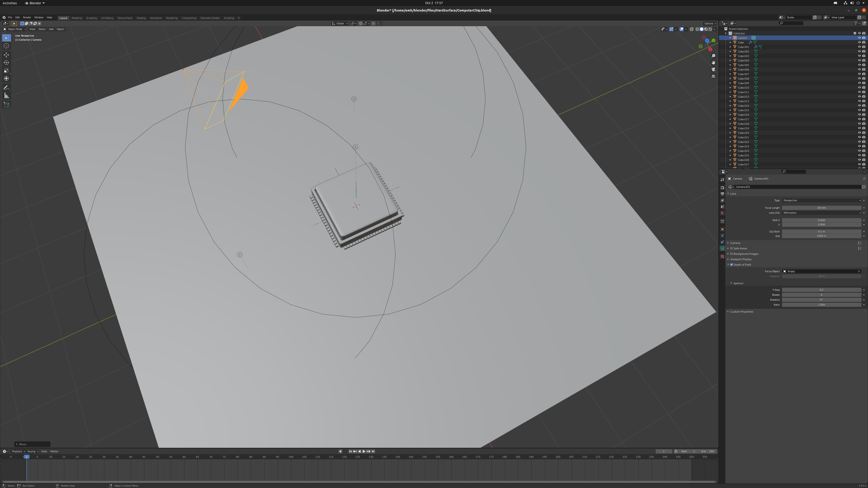The image size is (868, 488).
Task: Activate the Scale tool
Action: (x=6, y=70)
